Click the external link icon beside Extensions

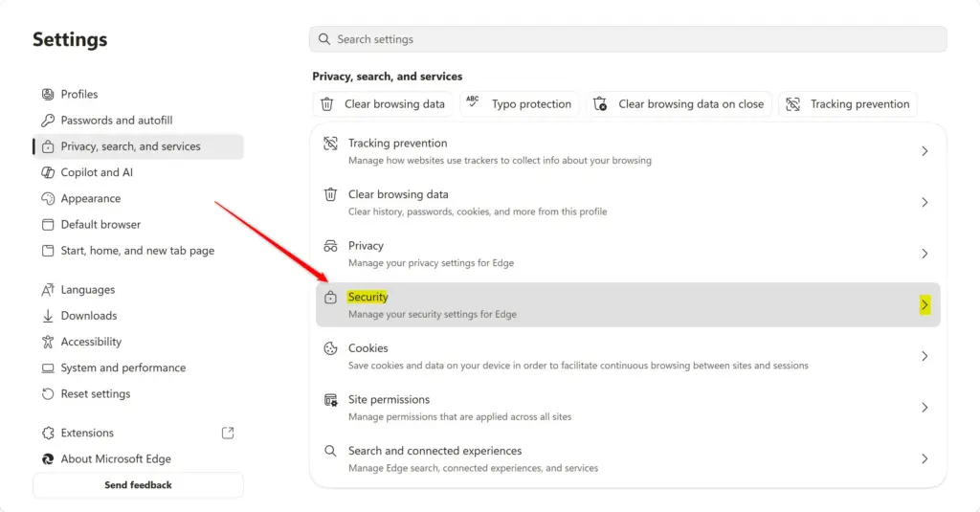(228, 433)
